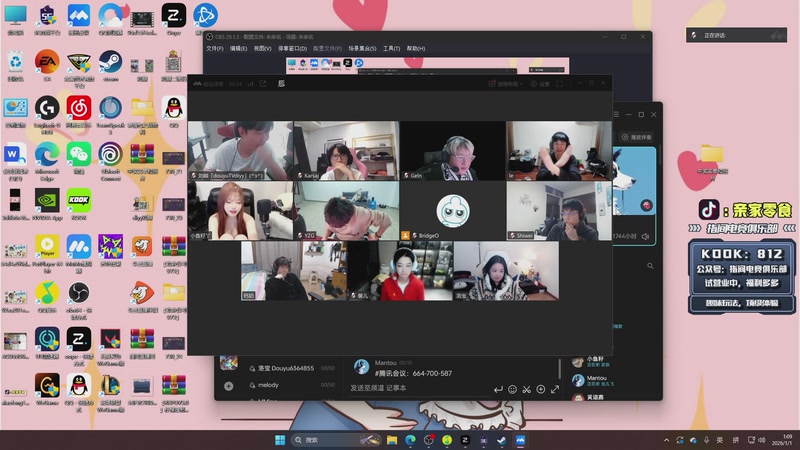Toggle the speaker volume icon in KOOK panel

[x=646, y=236]
